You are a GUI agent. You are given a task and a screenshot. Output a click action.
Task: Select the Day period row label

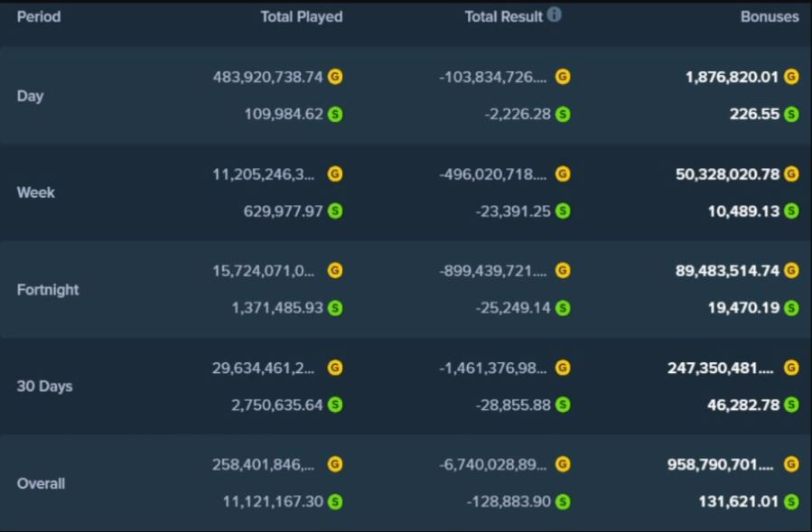click(x=30, y=96)
